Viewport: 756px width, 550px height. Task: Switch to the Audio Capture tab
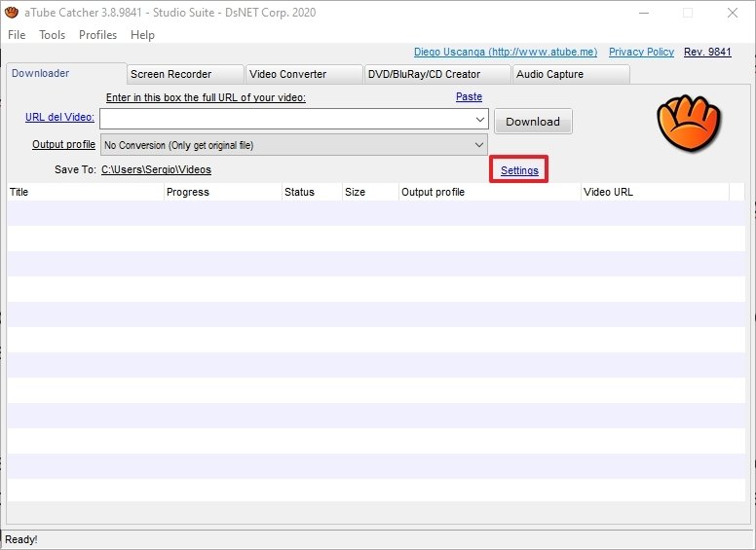click(x=571, y=74)
